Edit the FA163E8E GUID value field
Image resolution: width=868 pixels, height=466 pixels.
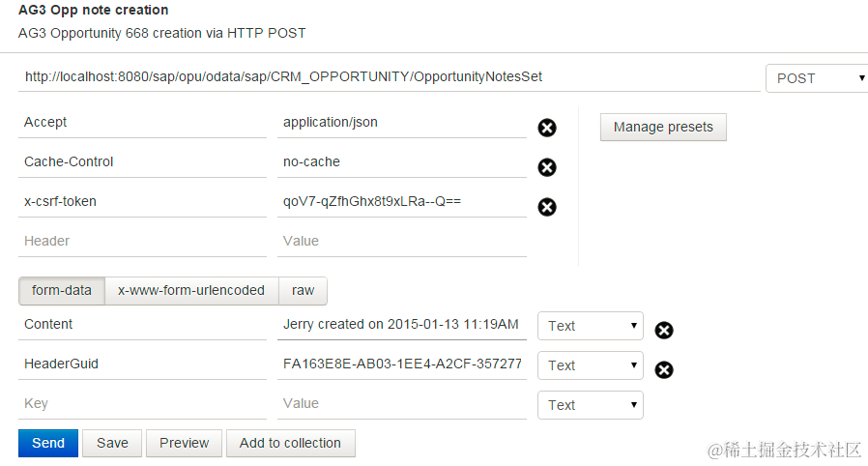click(x=402, y=364)
